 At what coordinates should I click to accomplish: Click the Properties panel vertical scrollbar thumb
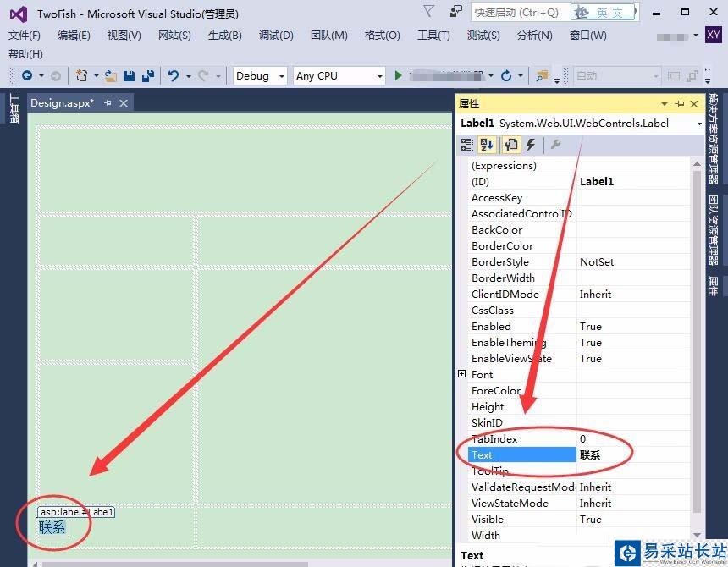coord(697,341)
